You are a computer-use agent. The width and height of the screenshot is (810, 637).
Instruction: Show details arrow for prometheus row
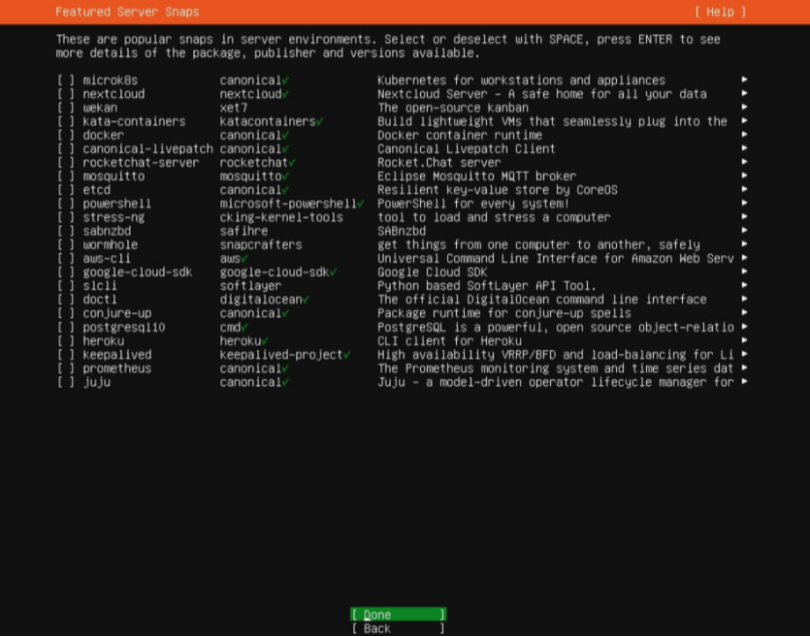click(x=744, y=368)
